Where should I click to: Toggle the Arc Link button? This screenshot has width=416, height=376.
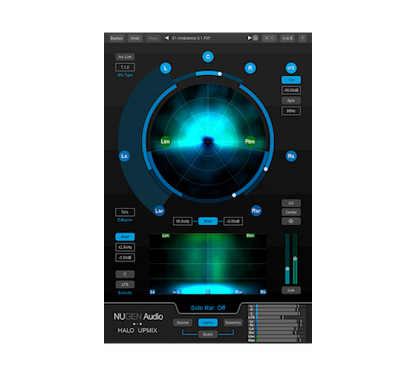click(x=125, y=57)
